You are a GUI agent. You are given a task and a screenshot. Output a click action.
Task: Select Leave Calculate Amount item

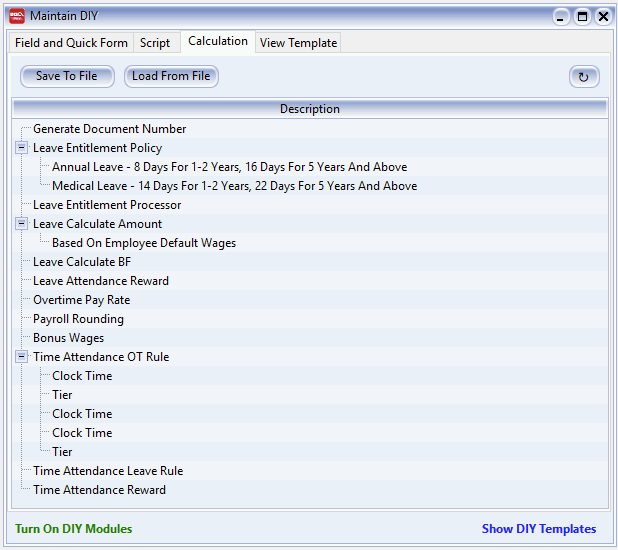pyautogui.click(x=97, y=224)
